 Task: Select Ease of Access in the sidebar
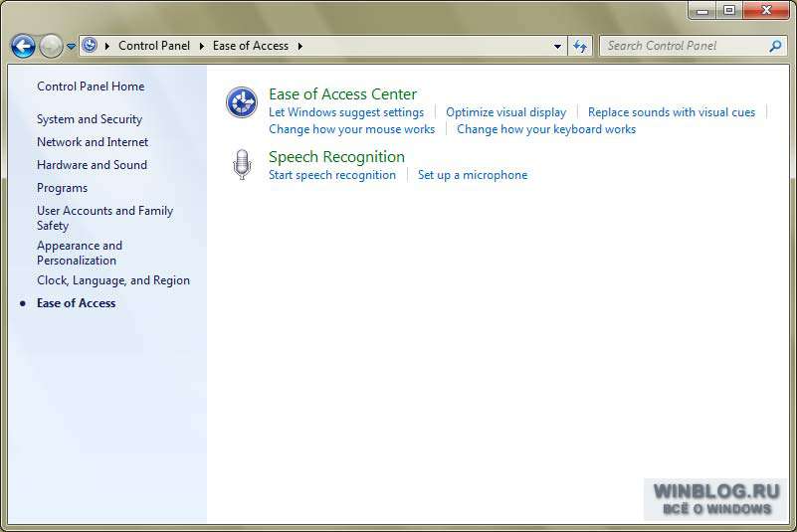(77, 303)
